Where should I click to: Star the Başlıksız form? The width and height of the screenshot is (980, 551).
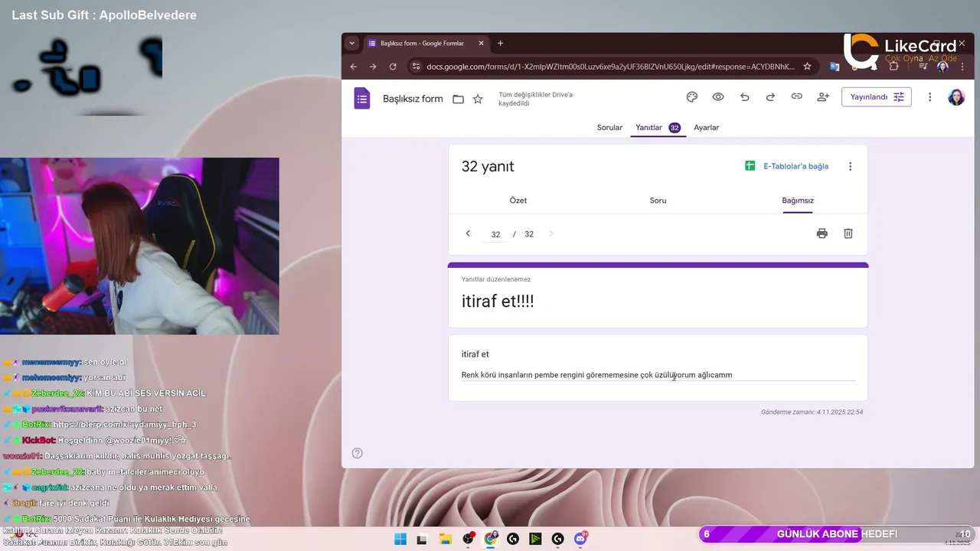tap(478, 99)
